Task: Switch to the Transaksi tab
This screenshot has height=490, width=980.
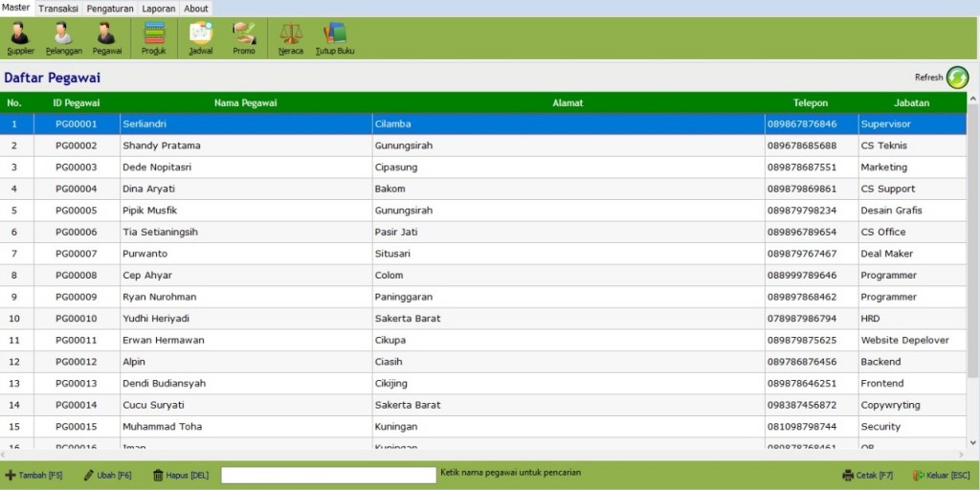Action: coord(58,9)
